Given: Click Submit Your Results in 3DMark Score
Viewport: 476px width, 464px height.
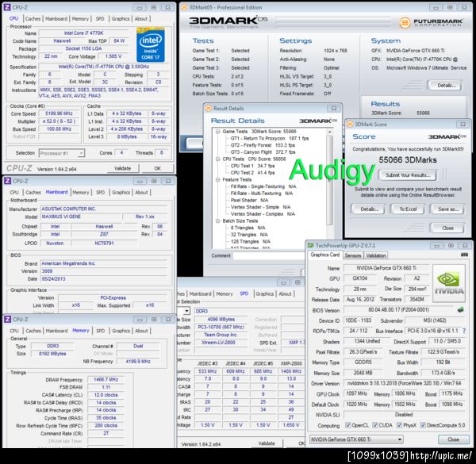Looking at the screenshot, I should pos(408,175).
